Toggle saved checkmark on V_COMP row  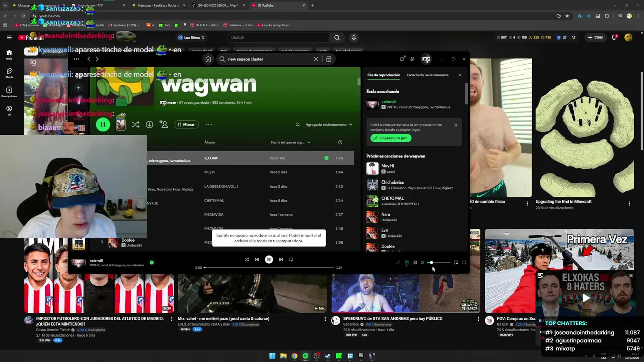pos(326,158)
